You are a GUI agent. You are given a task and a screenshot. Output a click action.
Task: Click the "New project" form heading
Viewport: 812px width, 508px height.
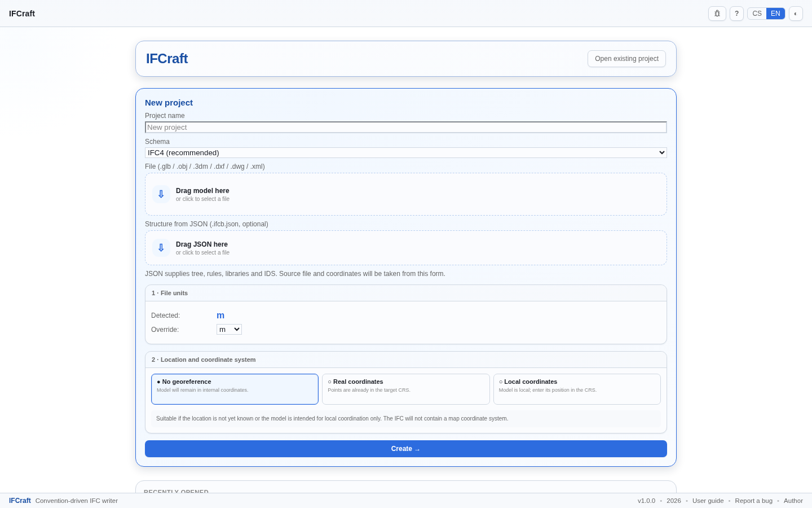tap(169, 103)
